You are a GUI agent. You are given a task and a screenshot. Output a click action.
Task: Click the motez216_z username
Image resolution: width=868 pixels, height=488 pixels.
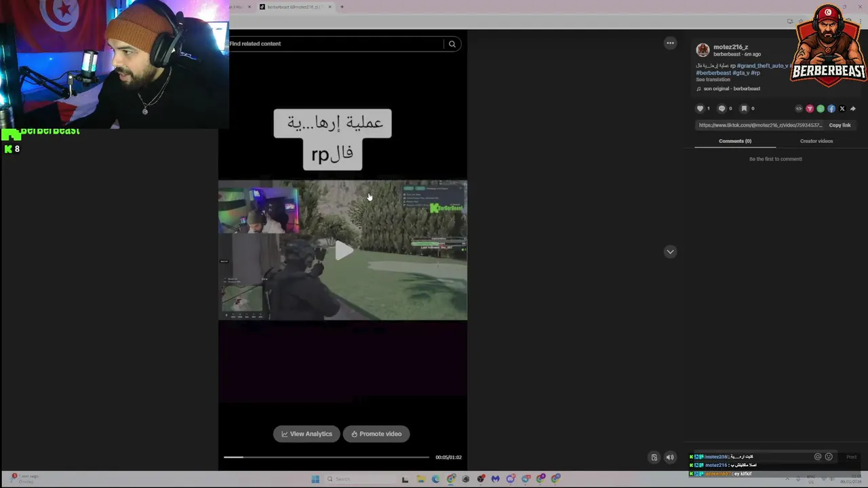pyautogui.click(x=730, y=47)
